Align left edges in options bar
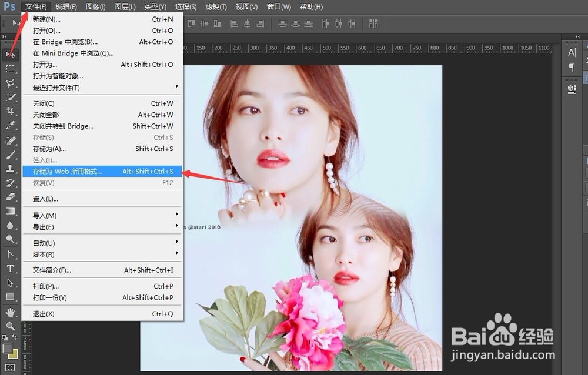This screenshot has width=588, height=375. coord(235,24)
